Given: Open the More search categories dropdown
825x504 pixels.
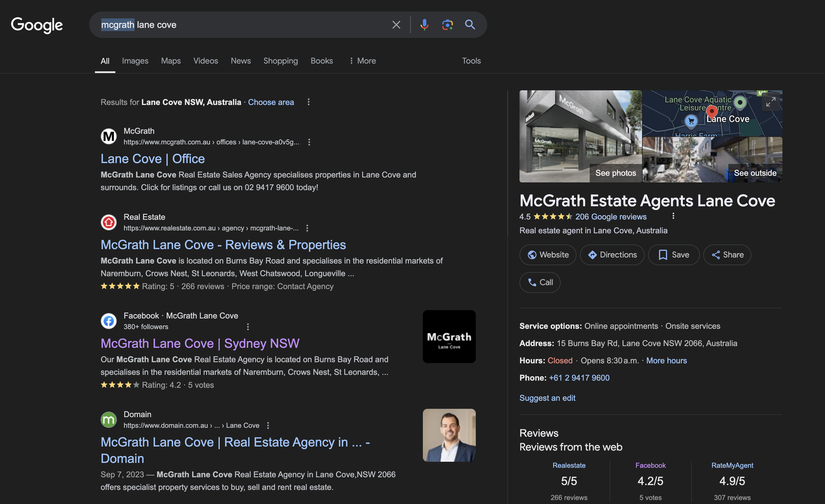Looking at the screenshot, I should point(363,61).
